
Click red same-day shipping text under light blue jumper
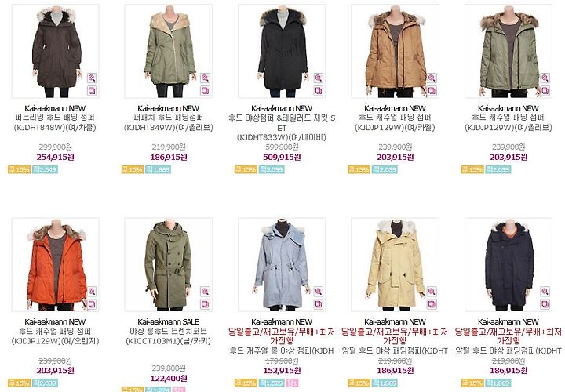[x=282, y=336]
